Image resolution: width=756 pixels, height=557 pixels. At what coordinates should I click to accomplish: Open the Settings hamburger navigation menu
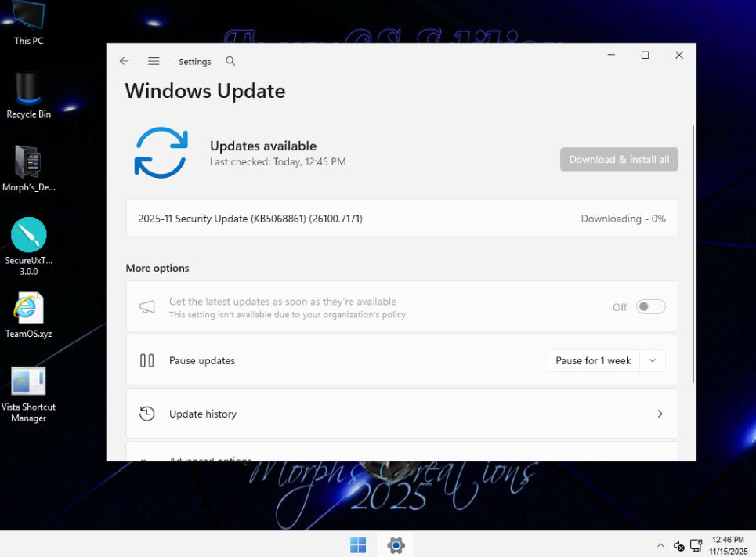point(154,61)
